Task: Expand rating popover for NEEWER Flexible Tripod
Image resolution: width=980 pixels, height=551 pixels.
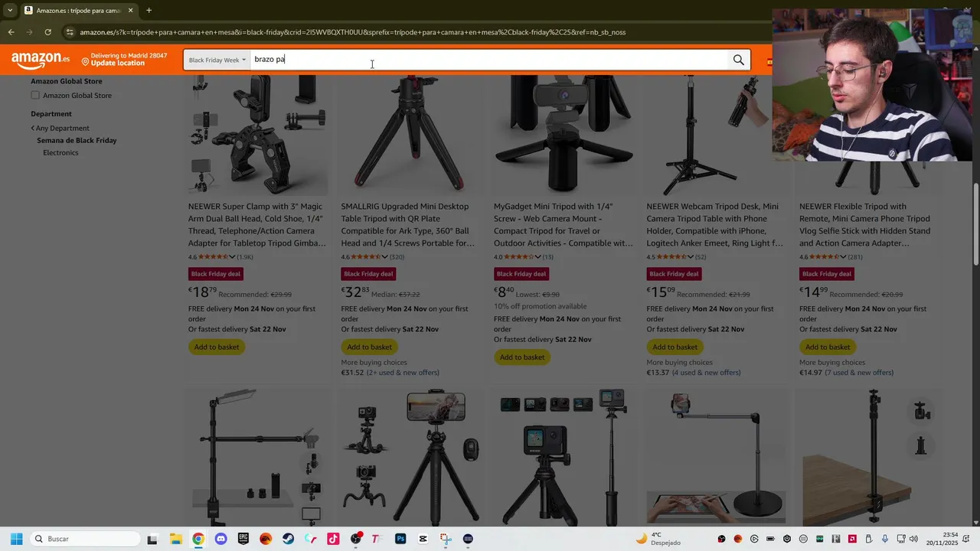Action: coord(844,257)
